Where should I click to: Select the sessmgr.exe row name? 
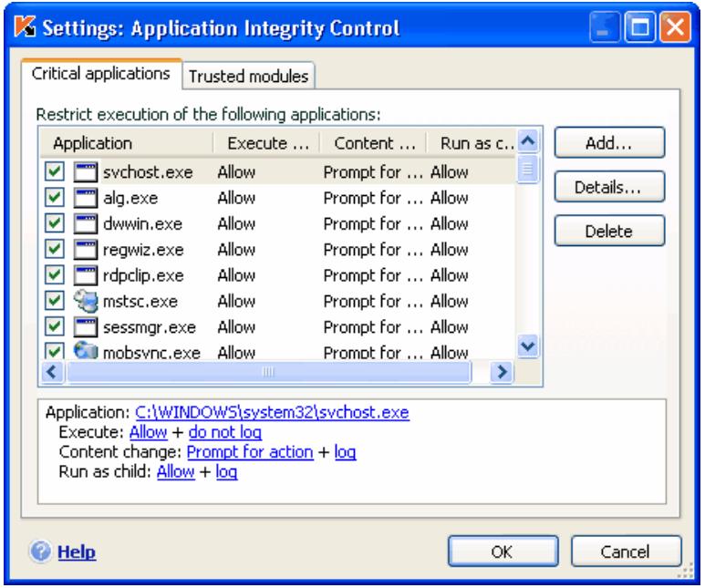tap(150, 327)
